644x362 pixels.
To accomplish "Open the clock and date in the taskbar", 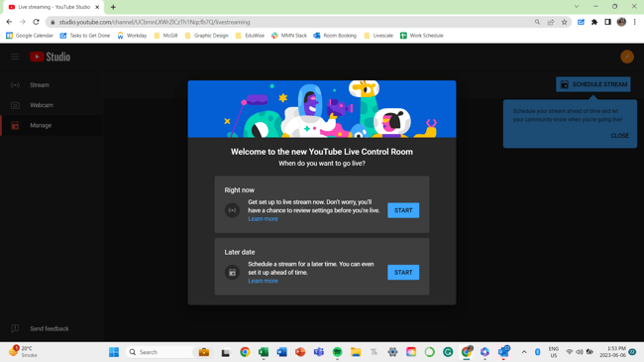I will (612, 352).
